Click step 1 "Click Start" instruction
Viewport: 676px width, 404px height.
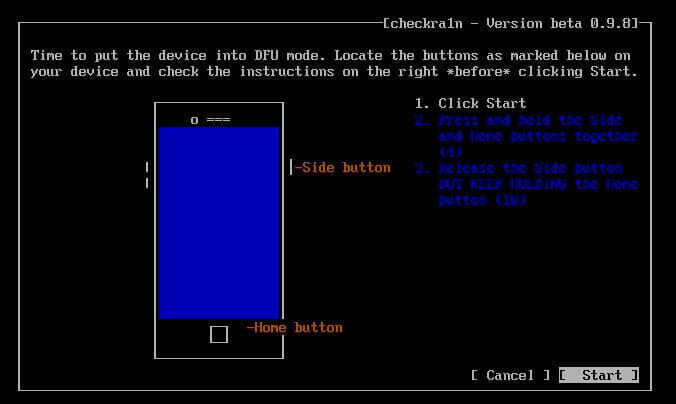(481, 103)
